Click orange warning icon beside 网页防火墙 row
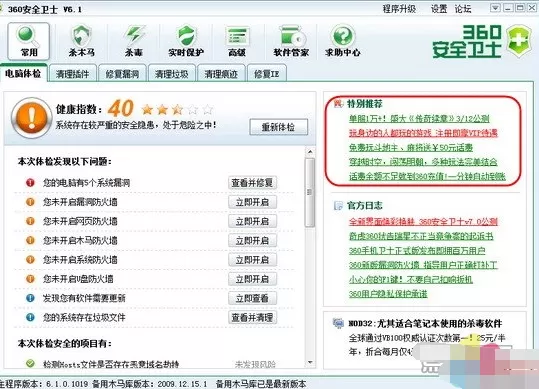 [30, 221]
